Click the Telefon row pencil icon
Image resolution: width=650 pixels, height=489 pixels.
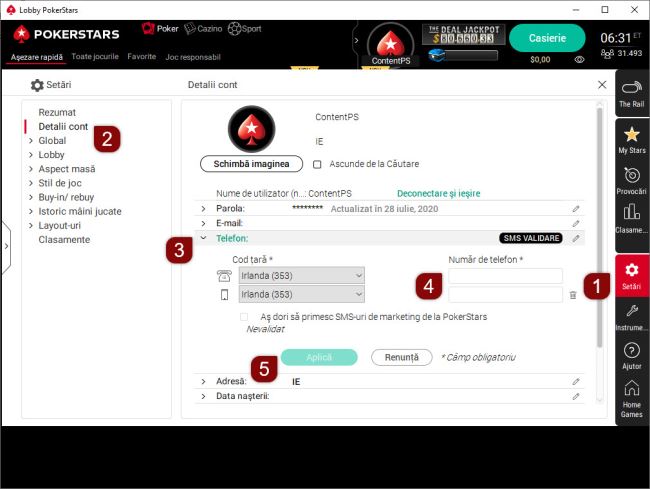(x=576, y=238)
